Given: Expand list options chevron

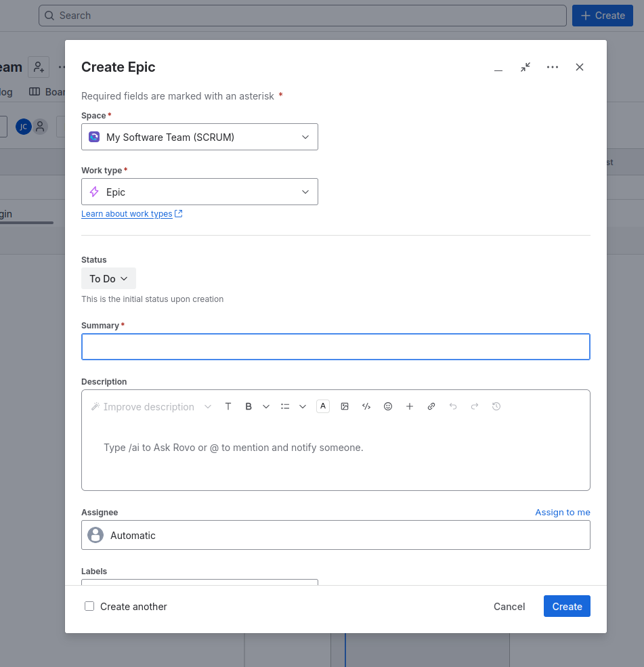Looking at the screenshot, I should point(303,407).
